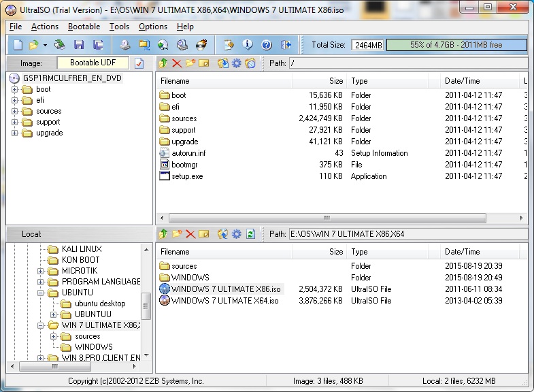Delete selected item in image pane
Image resolution: width=534 pixels, height=392 pixels.
point(177,63)
